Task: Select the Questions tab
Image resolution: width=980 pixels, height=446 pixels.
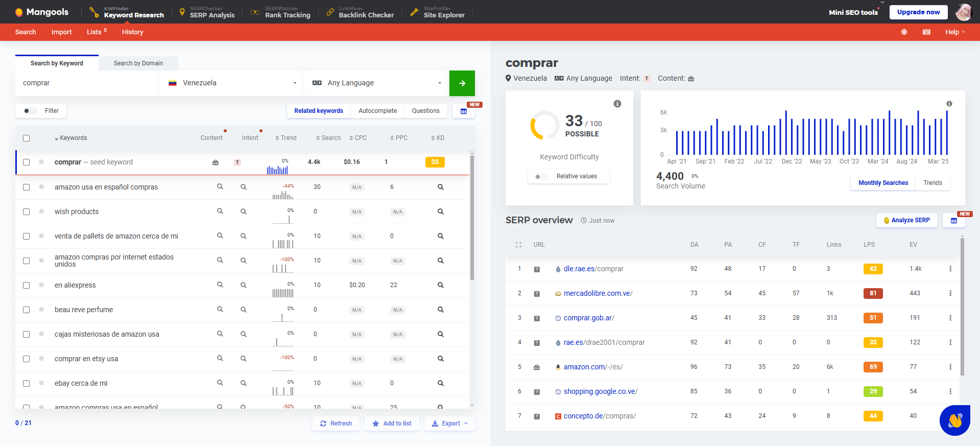Action: [426, 111]
